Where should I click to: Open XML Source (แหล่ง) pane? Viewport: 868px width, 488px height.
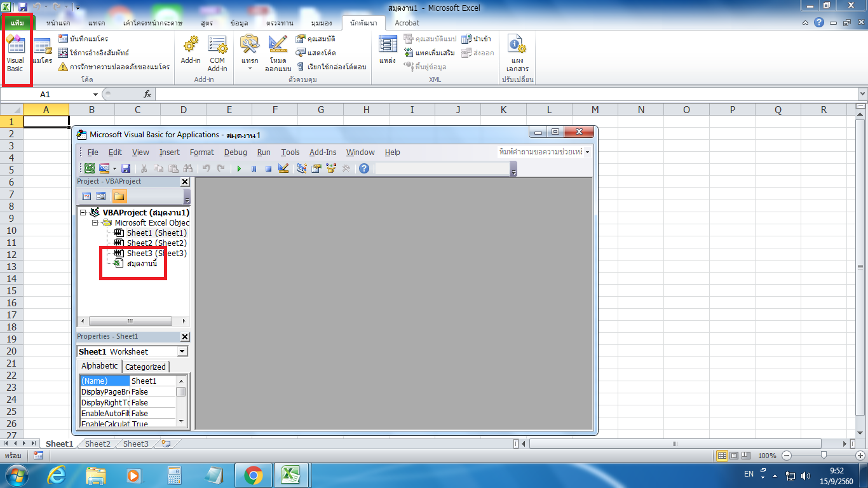pos(388,51)
